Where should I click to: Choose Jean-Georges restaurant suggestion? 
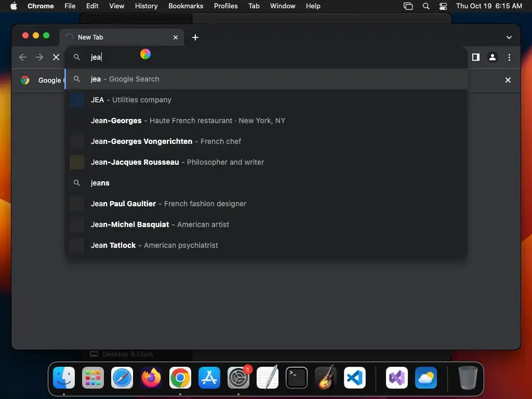(x=267, y=121)
